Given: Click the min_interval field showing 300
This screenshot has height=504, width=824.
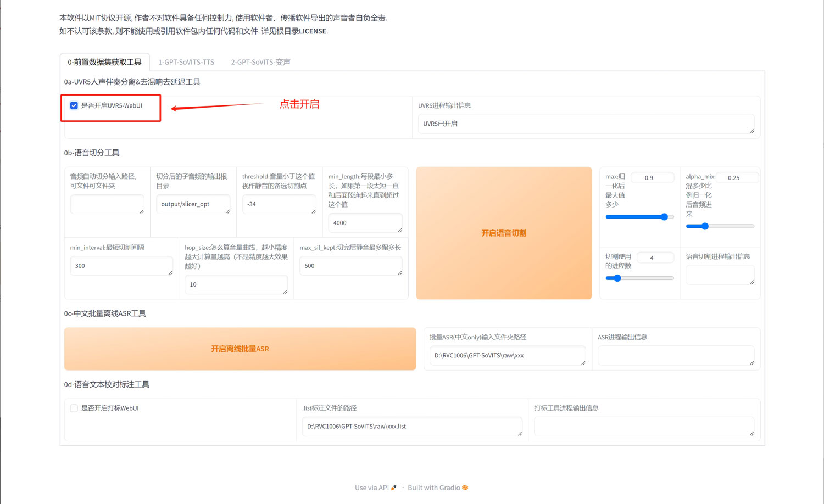Looking at the screenshot, I should tap(121, 266).
